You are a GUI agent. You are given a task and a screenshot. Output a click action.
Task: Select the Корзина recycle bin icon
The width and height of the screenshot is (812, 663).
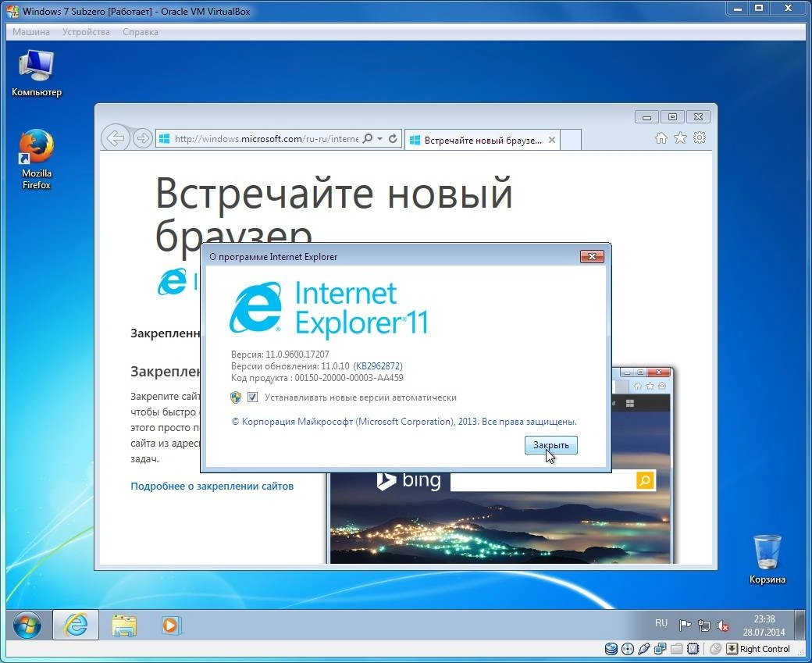pyautogui.click(x=767, y=559)
